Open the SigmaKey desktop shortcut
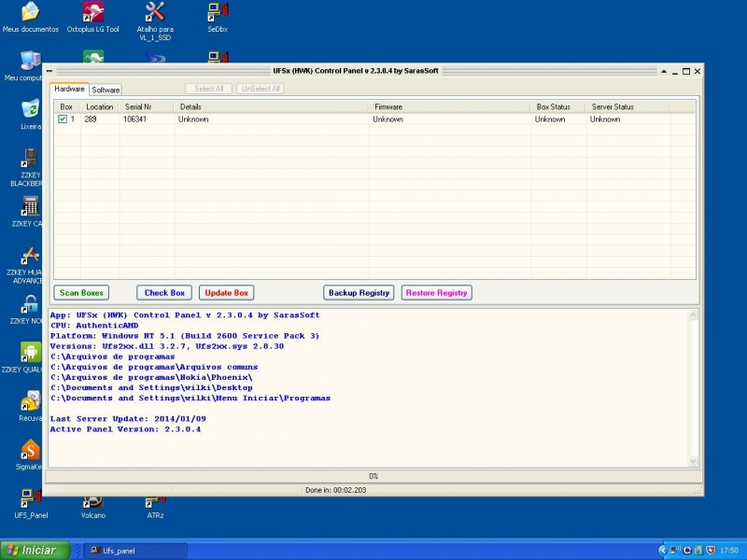This screenshot has width=747, height=560. click(30, 455)
